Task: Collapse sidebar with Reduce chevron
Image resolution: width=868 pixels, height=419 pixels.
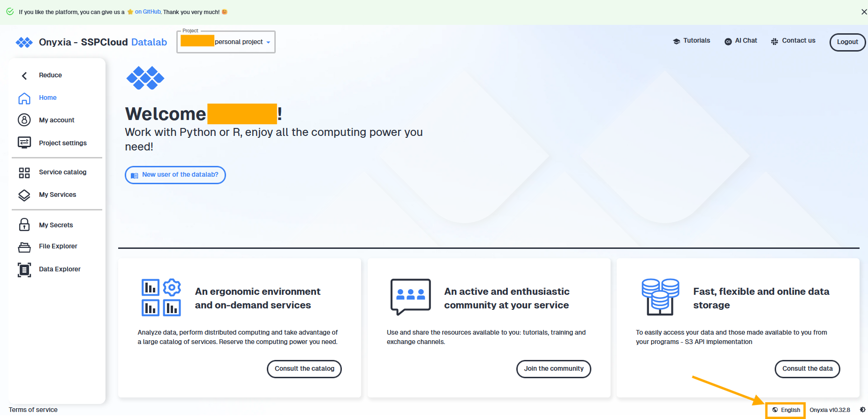Action: (x=24, y=75)
